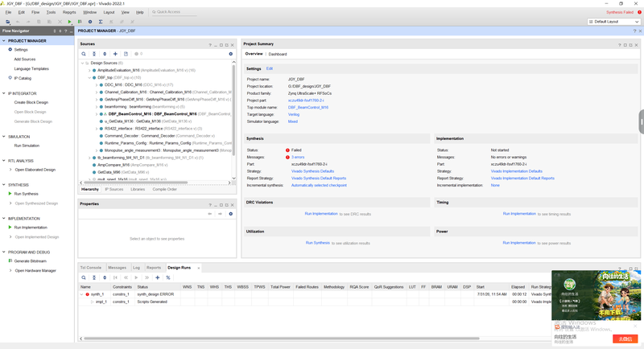
Task: Click Design Runs horizontal scrollbar
Action: [281, 339]
